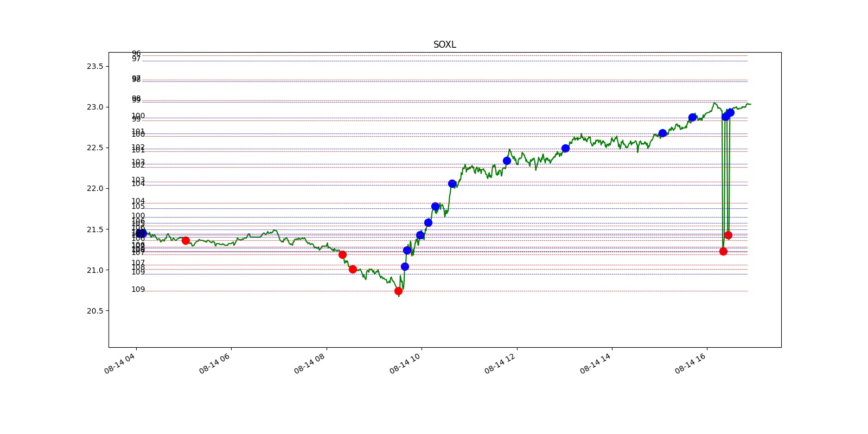Viewport: 868px width, 434px height.
Task: Select the 21.5 y-axis tick label
Action: [95, 229]
